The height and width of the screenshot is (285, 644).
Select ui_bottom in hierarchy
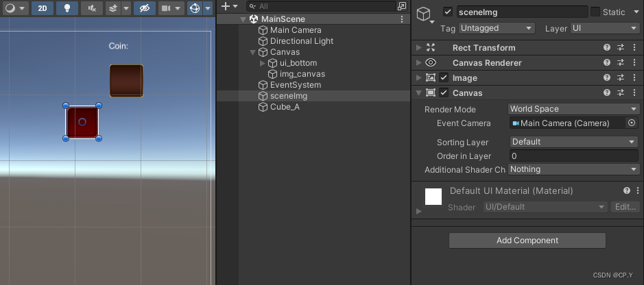tap(298, 63)
